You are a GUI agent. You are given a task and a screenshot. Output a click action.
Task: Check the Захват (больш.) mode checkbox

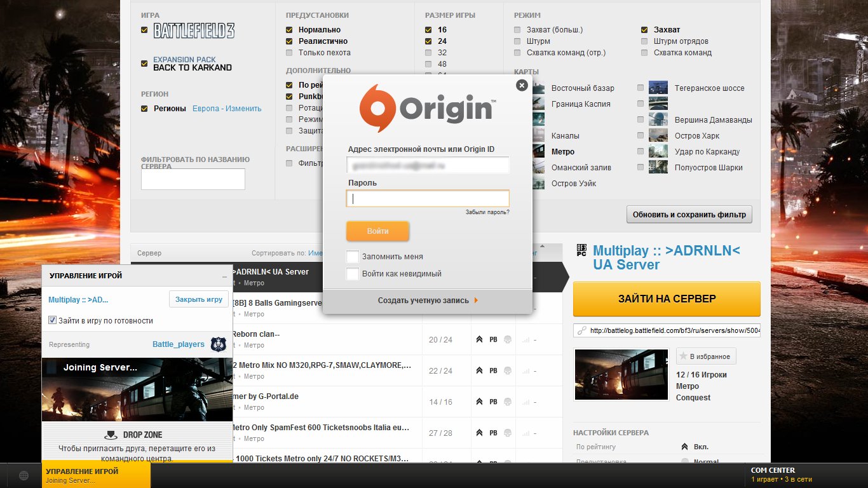click(x=517, y=30)
